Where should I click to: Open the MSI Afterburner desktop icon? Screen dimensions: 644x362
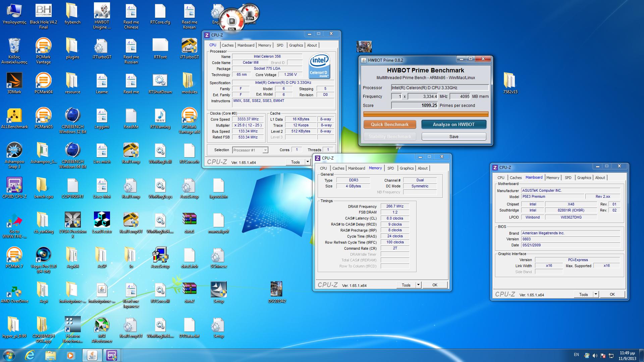coord(102,330)
